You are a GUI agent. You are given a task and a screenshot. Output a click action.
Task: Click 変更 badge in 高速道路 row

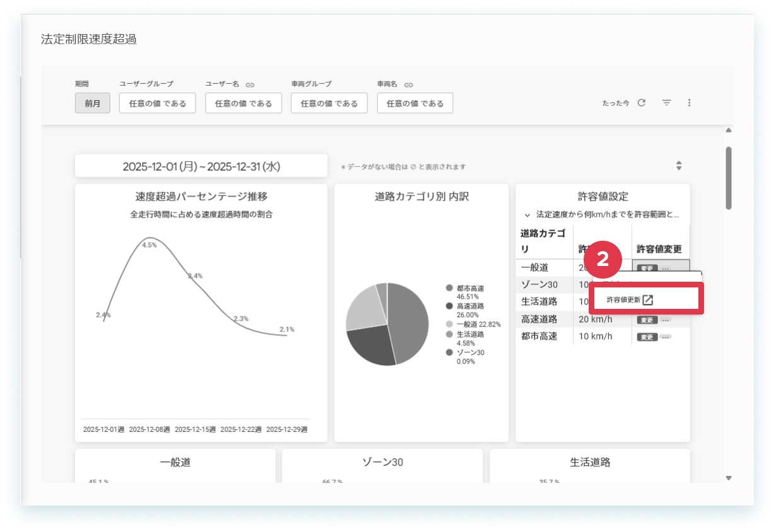point(647,320)
